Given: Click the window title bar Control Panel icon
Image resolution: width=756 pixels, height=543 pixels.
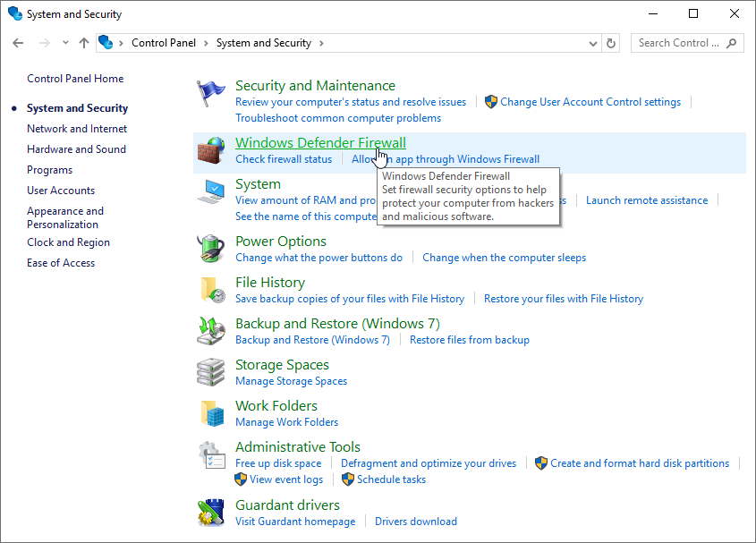Looking at the screenshot, I should point(15,13).
